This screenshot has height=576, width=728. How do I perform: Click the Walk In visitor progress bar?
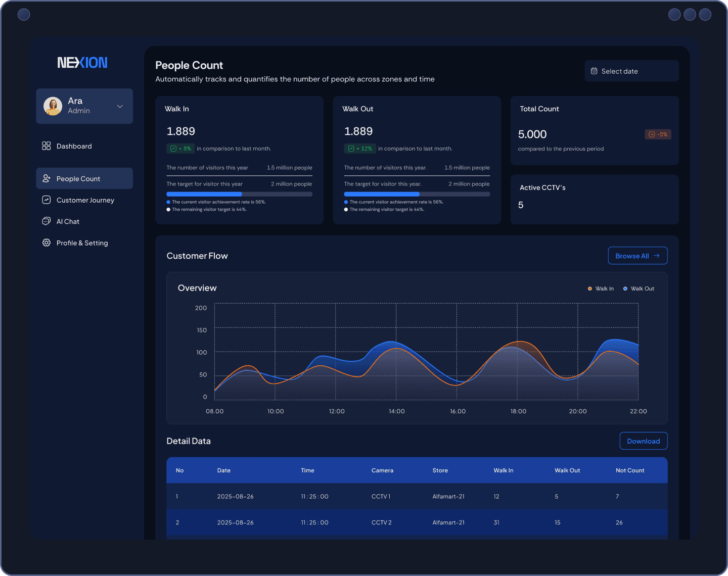pyautogui.click(x=239, y=194)
